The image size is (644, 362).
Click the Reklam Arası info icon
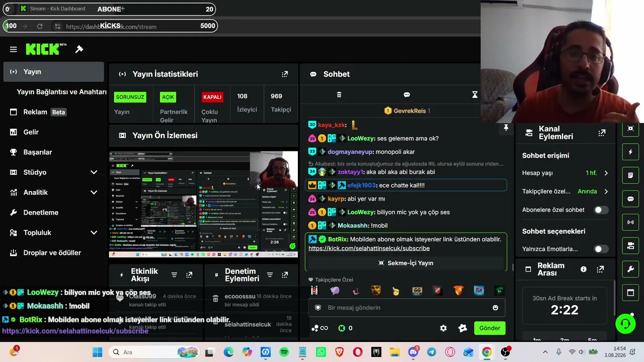[584, 269]
